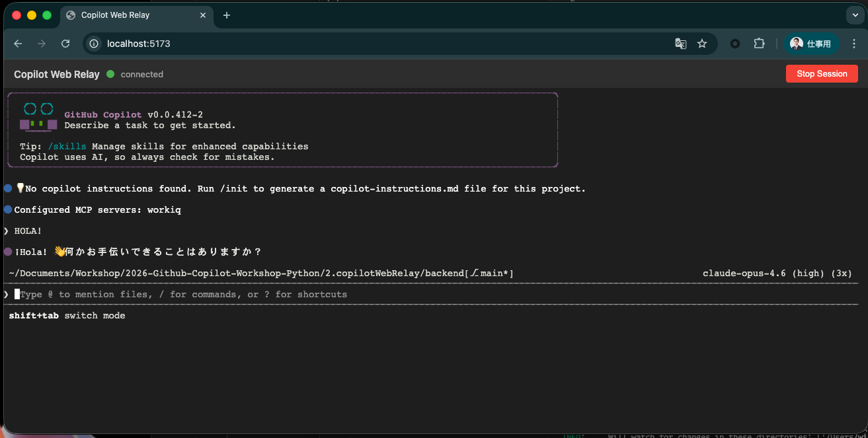This screenshot has height=438, width=868.
Task: Click the Copilot Web Relay page title
Action: click(57, 74)
